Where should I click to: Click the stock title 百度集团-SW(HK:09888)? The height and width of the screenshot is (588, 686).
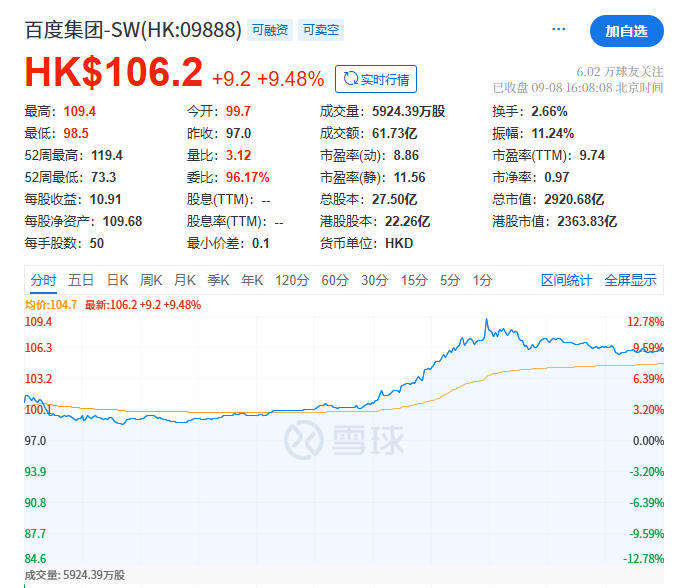click(x=133, y=30)
